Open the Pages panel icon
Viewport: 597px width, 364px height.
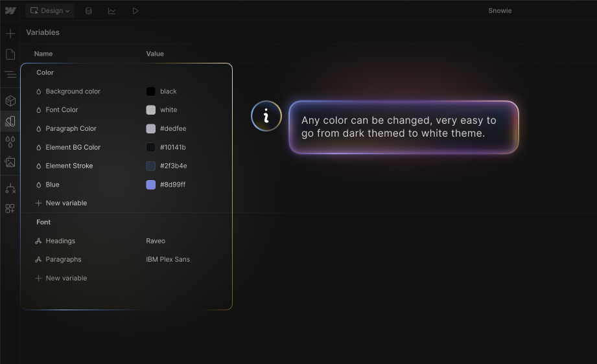point(10,54)
